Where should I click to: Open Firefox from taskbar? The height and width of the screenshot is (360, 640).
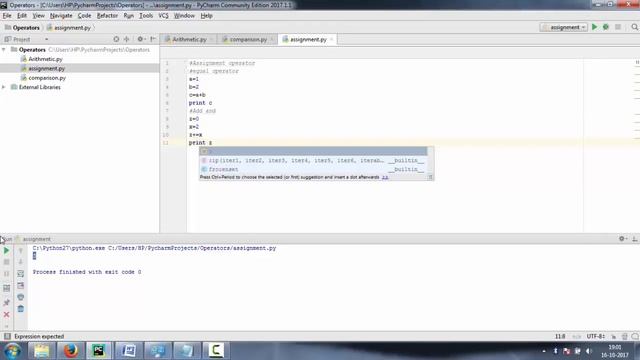click(x=70, y=351)
